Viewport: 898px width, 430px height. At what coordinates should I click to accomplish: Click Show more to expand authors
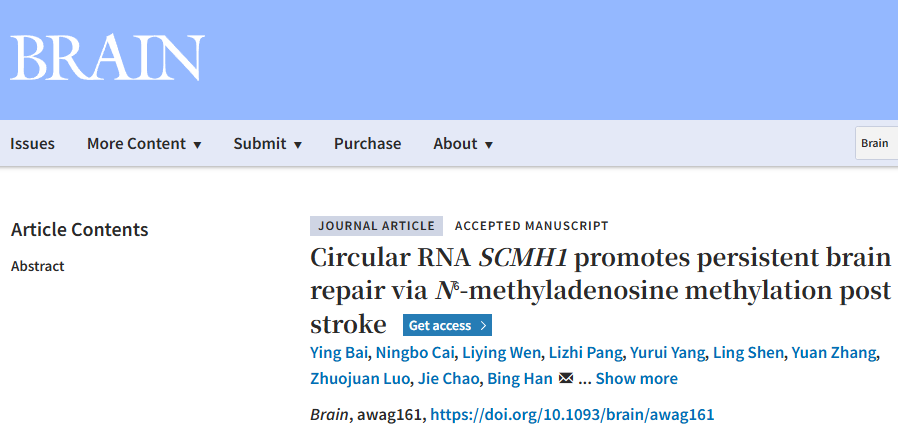click(636, 378)
